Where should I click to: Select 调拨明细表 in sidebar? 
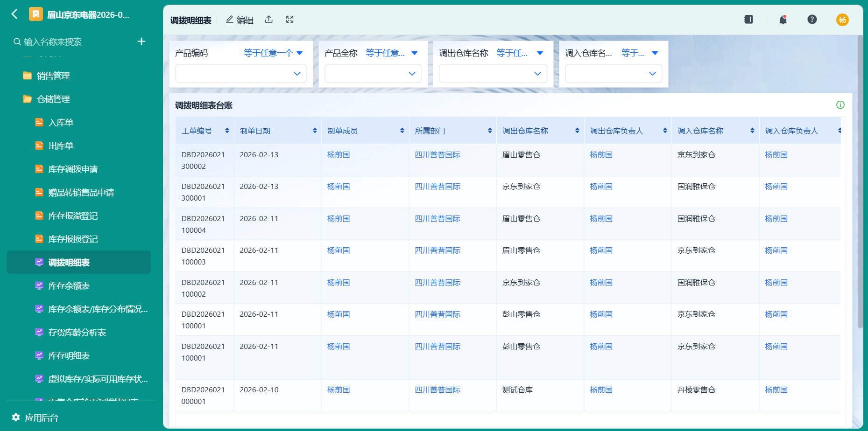78,263
